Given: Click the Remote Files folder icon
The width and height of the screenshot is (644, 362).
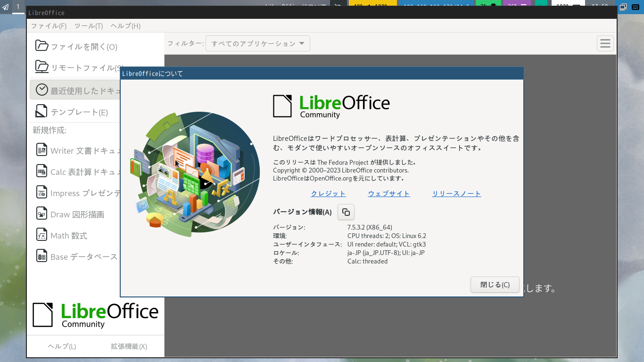Looking at the screenshot, I should 42,67.
